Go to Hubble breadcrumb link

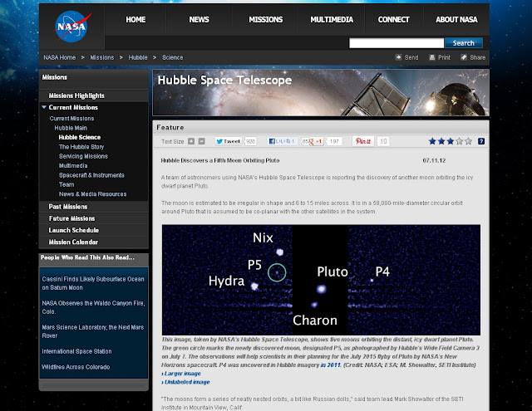pos(138,57)
